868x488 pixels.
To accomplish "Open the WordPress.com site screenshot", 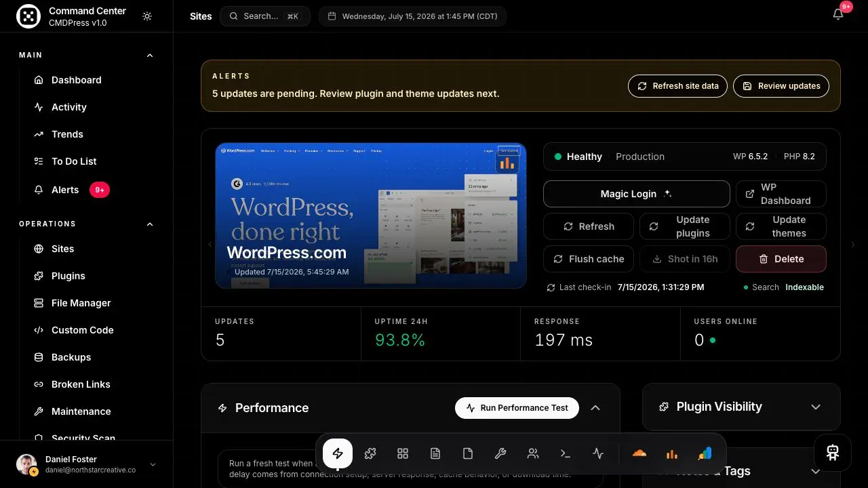I will click(x=371, y=216).
